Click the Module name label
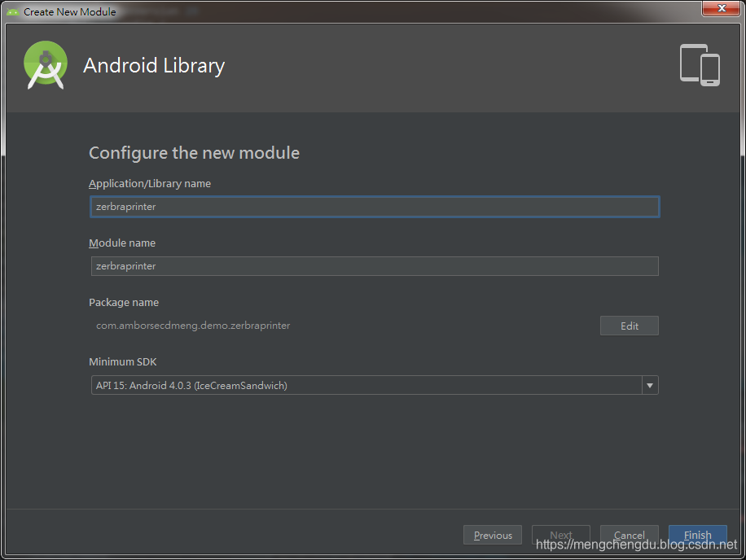 click(122, 243)
